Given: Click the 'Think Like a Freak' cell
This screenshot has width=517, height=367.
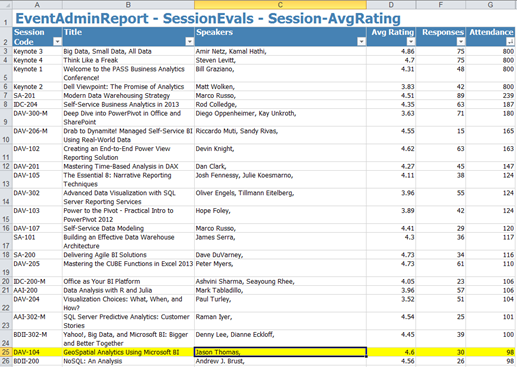Looking at the screenshot, I should tap(128, 60).
